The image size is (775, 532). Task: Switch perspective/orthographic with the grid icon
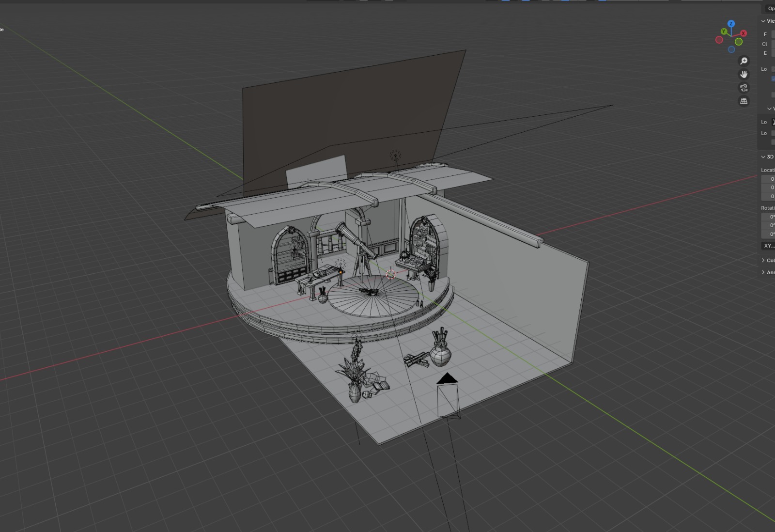(x=744, y=101)
